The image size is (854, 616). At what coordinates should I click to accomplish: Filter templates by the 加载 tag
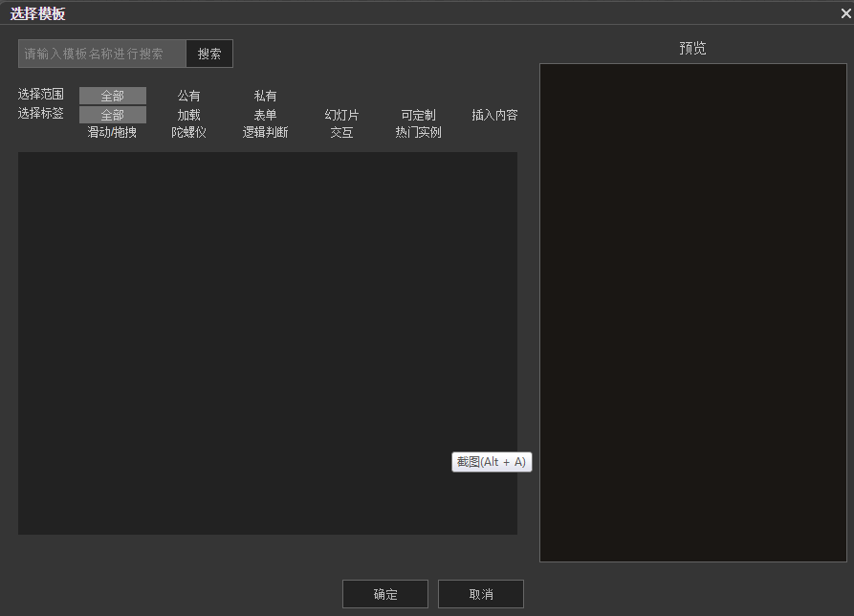(189, 115)
